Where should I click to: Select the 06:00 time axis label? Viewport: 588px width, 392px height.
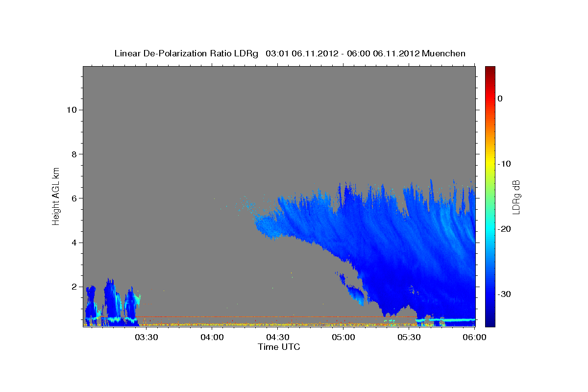(x=475, y=337)
